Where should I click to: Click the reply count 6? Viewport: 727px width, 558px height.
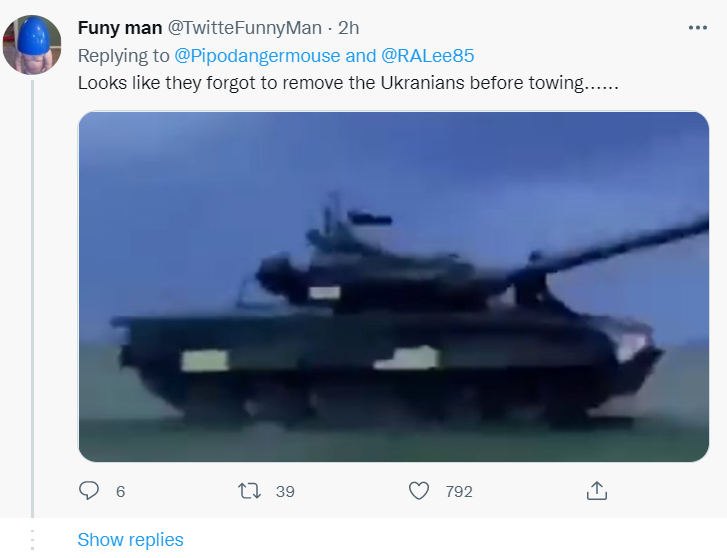(x=120, y=491)
